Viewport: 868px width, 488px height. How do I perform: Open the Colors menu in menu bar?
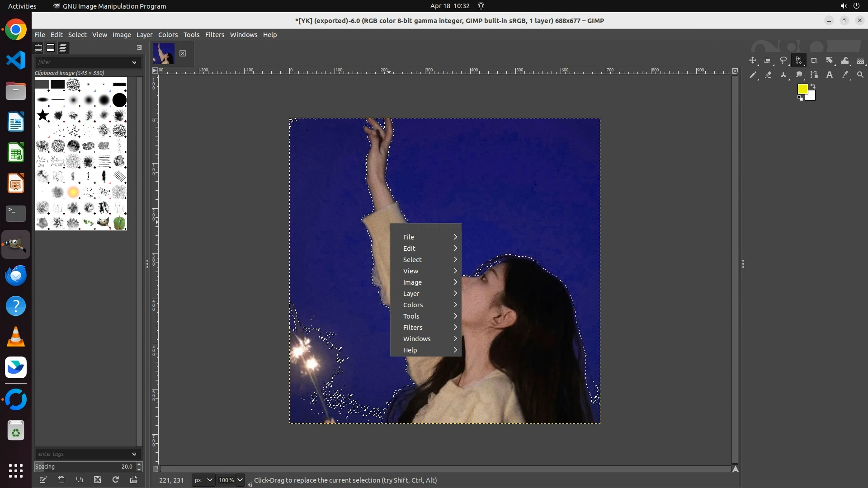168,35
